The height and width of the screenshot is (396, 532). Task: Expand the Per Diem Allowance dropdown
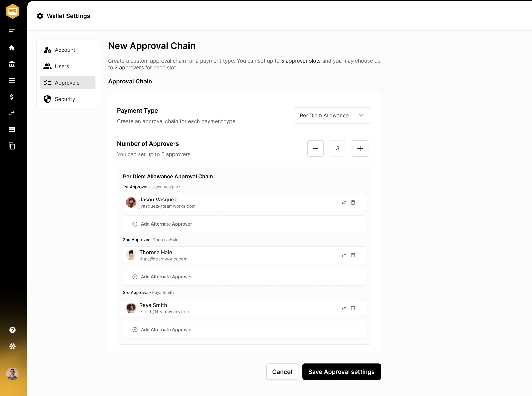pos(332,115)
